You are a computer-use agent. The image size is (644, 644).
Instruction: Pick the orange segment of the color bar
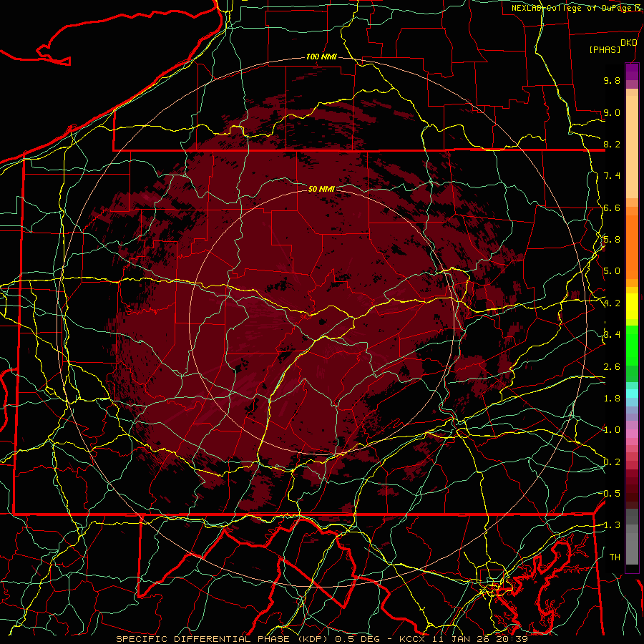(632, 247)
